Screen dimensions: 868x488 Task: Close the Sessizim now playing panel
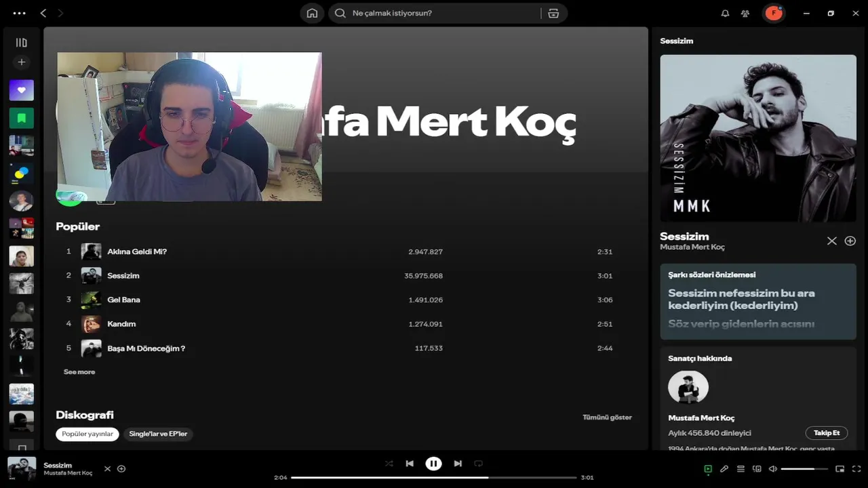(831, 241)
